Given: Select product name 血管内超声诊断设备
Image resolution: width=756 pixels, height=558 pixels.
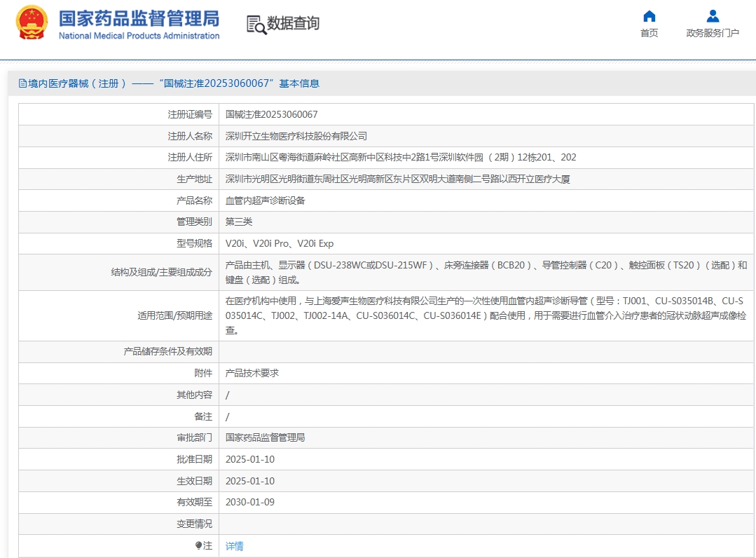Looking at the screenshot, I should [265, 200].
